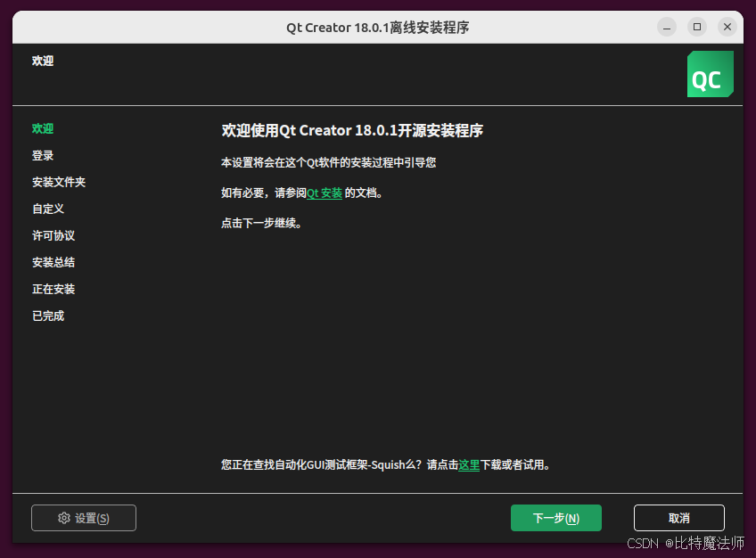This screenshot has width=756, height=558.
Task: Open the Qt 安装 documentation link
Action: (x=325, y=192)
